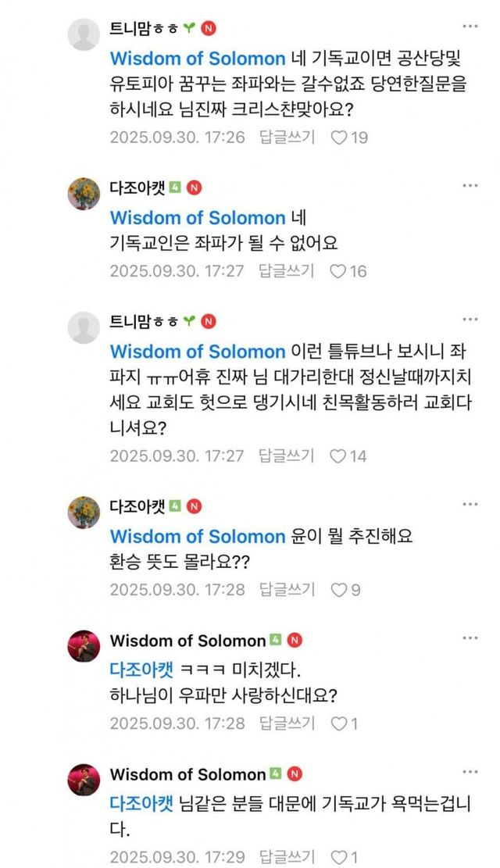The image size is (500, 868).
Task: Open the ellipsis menu for the '환승 뜻도 몰라요??' comment
Action: (x=470, y=503)
